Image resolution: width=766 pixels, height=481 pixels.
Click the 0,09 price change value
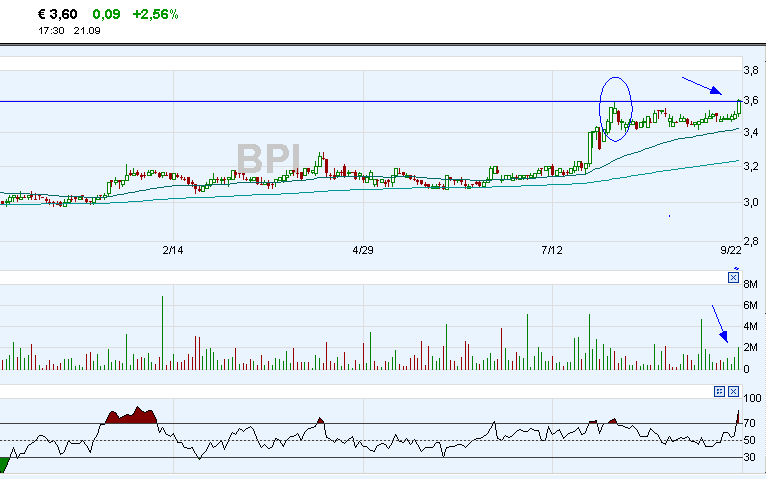[106, 15]
